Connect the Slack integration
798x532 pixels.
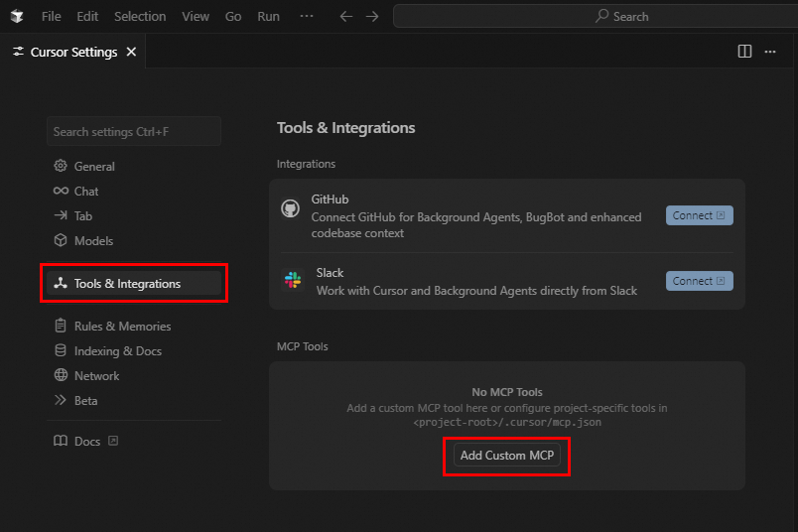(x=699, y=281)
